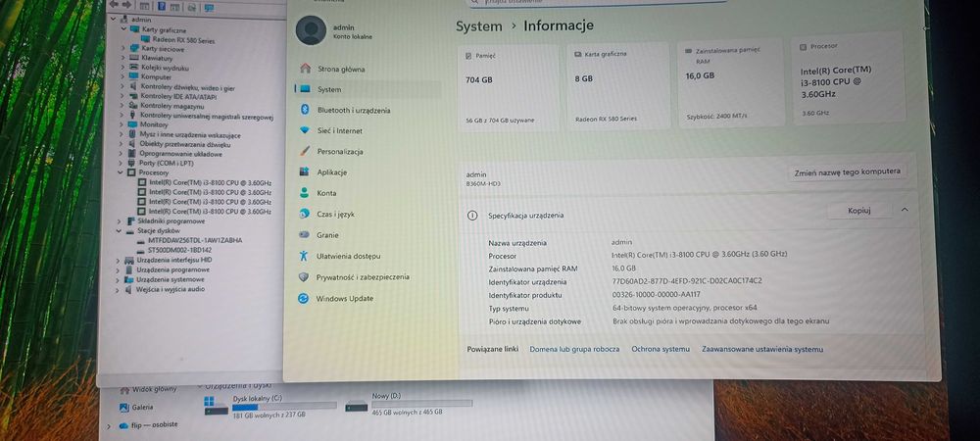Click the info icon beside Specyfikacja urządzenia
This screenshot has height=441, width=980.
(472, 215)
